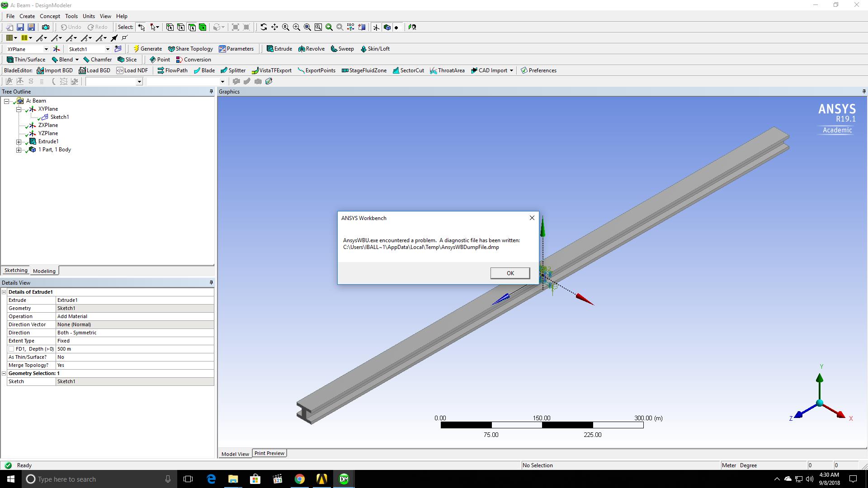Click the ExportPoints tool

click(316, 70)
